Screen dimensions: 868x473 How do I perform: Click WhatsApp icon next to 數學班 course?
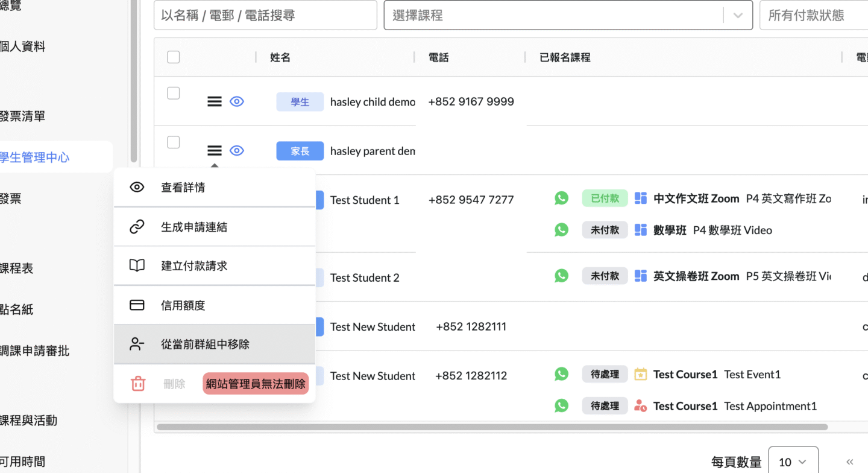561,230
